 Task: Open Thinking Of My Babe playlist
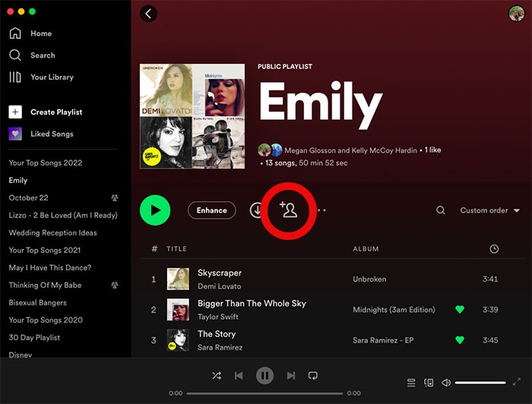[45, 285]
